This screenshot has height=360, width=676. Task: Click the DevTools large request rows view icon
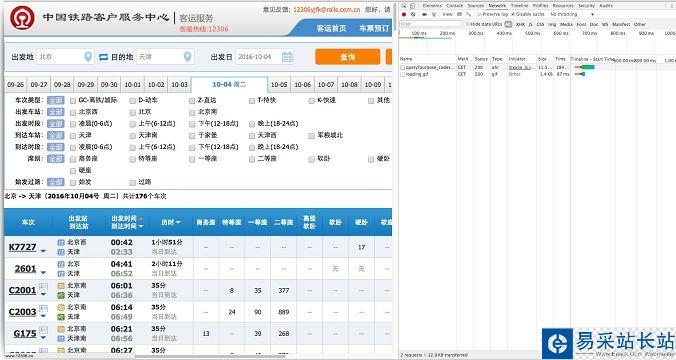click(x=460, y=14)
